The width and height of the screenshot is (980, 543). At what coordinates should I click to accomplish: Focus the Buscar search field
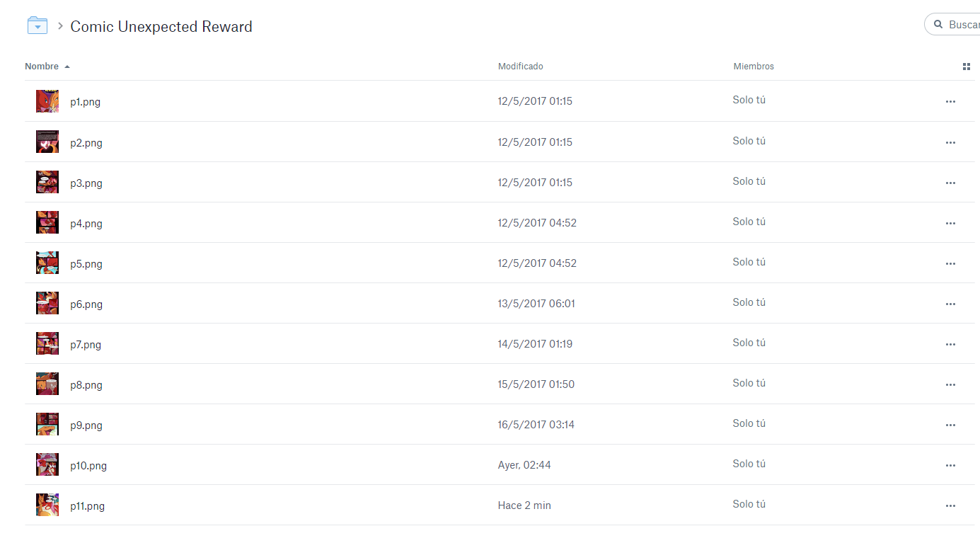(964, 25)
